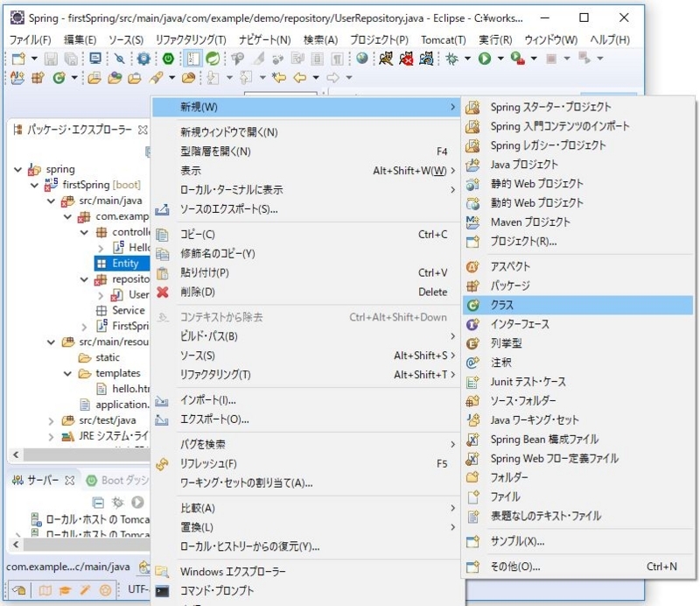The height and width of the screenshot is (606, 700).
Task: Open dropdown next to New toolbar icon
Action: 34,59
